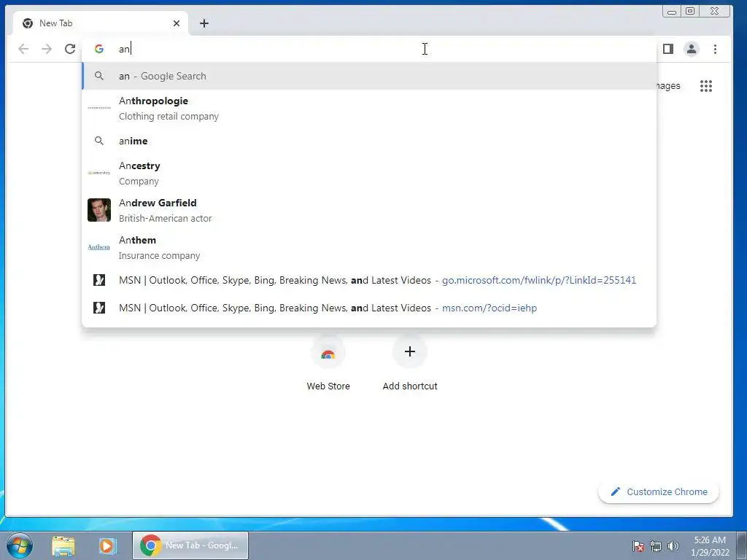Image resolution: width=747 pixels, height=560 pixels.
Task: Toggle the side panel icon
Action: click(668, 49)
